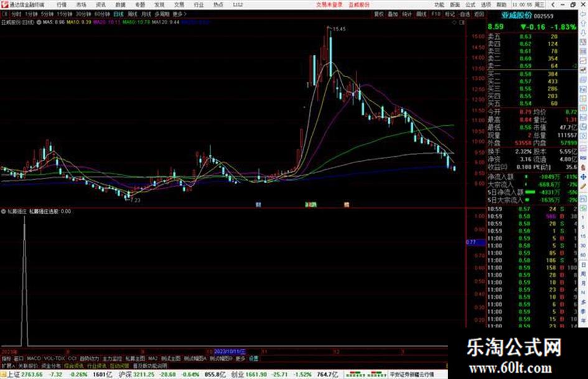Image resolution: width=588 pixels, height=379 pixels.
Task: Open the 综合资讯 tab
Action: pos(74,365)
